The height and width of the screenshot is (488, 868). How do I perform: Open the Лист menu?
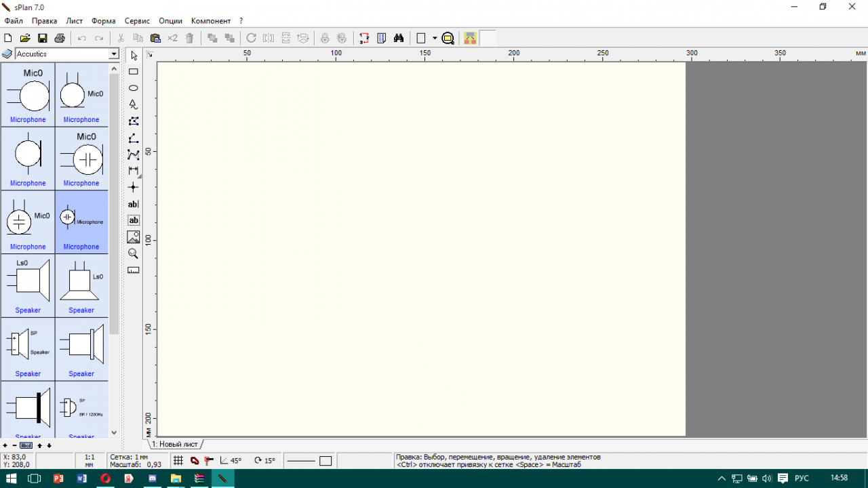click(74, 21)
